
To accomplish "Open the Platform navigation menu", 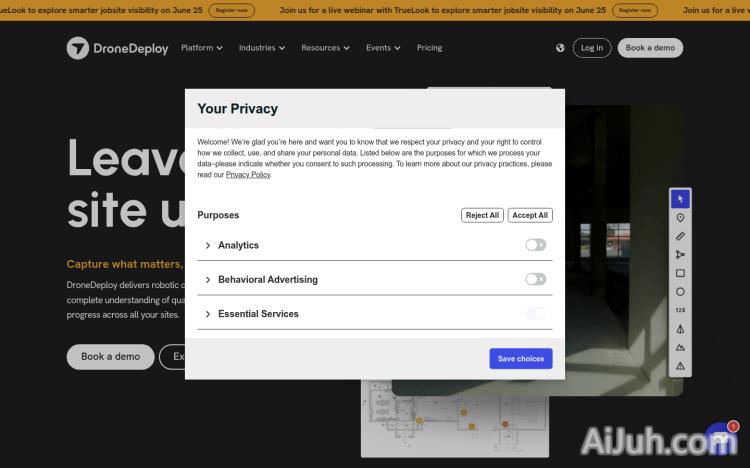I will click(201, 48).
